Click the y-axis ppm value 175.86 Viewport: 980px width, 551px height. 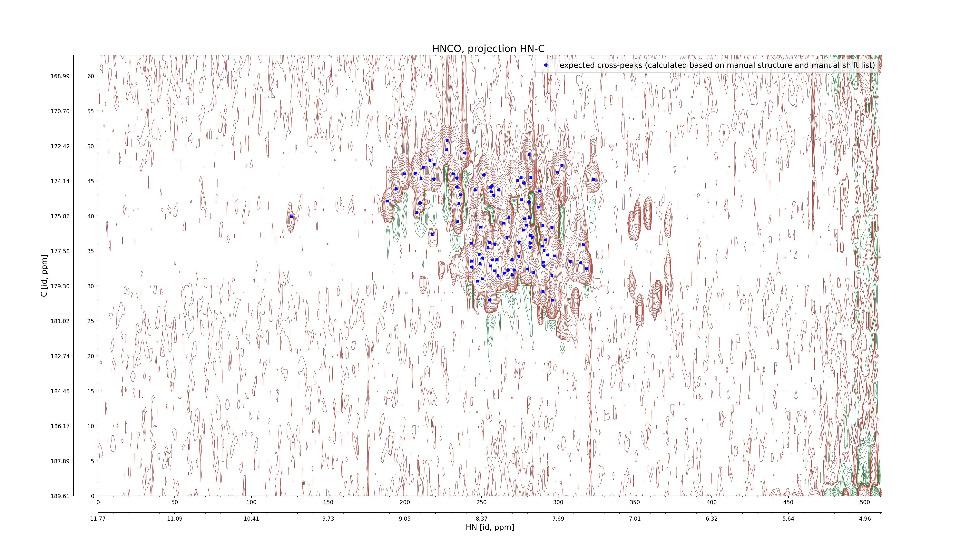coord(60,216)
